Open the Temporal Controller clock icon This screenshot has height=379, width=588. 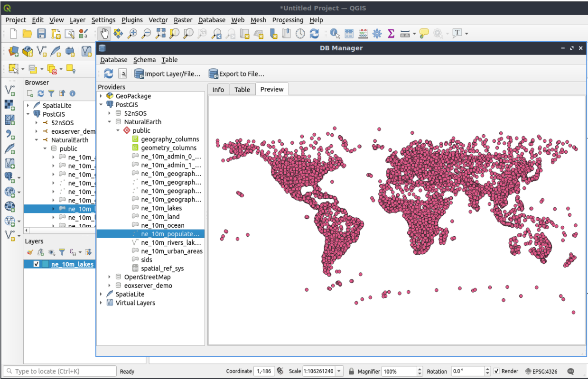tap(300, 33)
